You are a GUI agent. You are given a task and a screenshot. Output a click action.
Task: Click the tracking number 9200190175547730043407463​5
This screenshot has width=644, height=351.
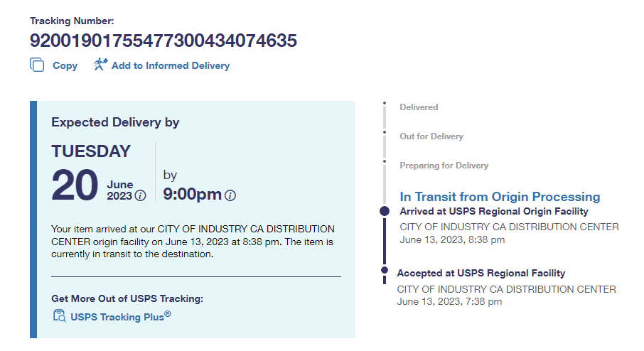click(163, 40)
